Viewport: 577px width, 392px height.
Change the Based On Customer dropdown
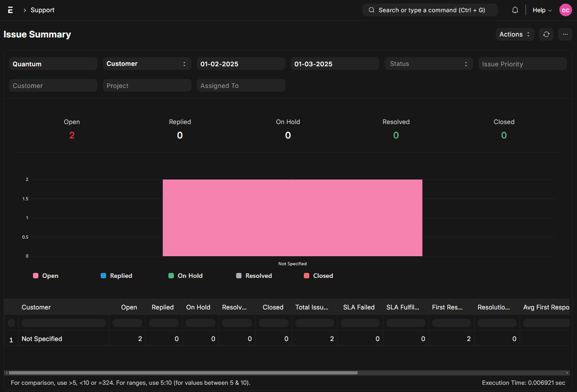(147, 64)
